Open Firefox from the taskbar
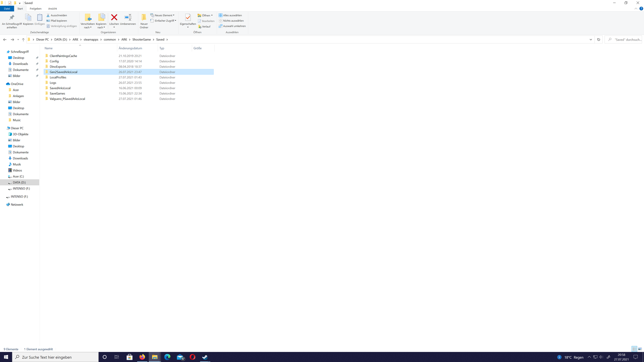Screen dimensions: 644x362 (142, 357)
